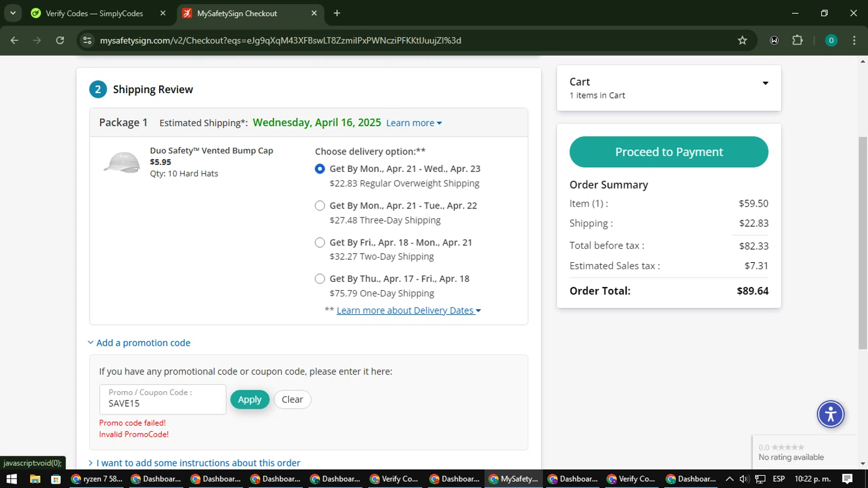Image resolution: width=868 pixels, height=488 pixels.
Task: Click the browser forward arrow
Action: [x=37, y=41]
